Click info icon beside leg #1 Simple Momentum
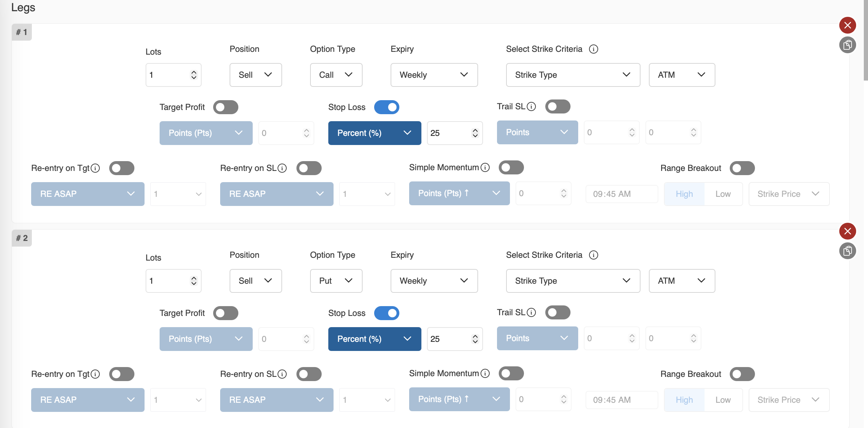Image resolution: width=868 pixels, height=428 pixels. pos(485,167)
